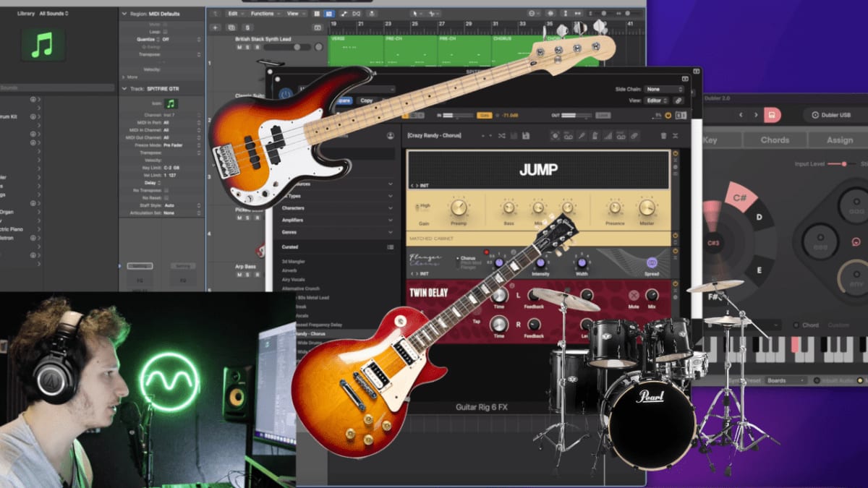
Task: Mute TWIN DELAY using its X button
Action: [634, 296]
